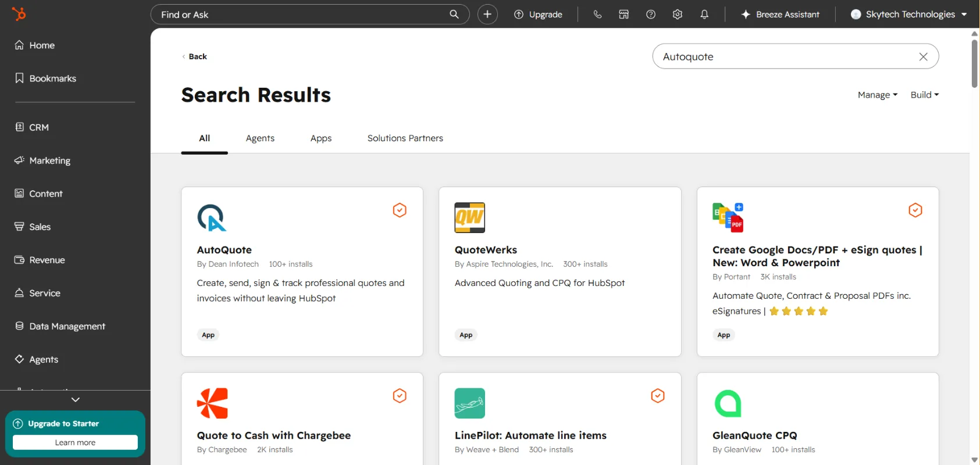Focus the Find or Ask search bar
This screenshot has width=980, height=465.
click(310, 14)
